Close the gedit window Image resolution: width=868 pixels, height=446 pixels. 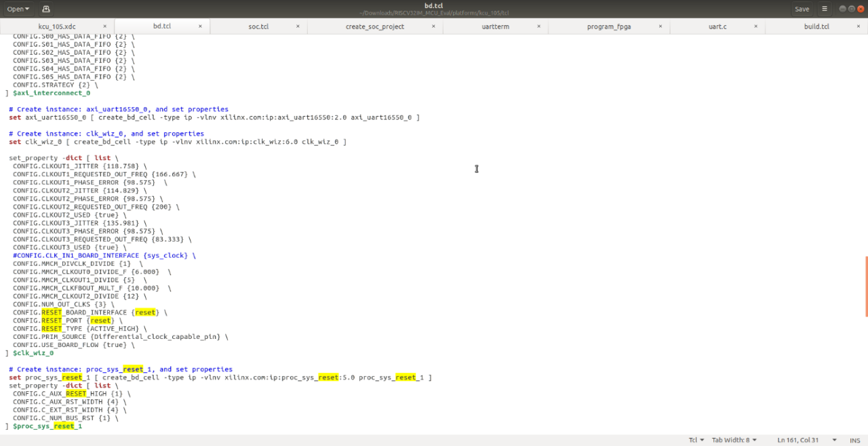coord(860,9)
